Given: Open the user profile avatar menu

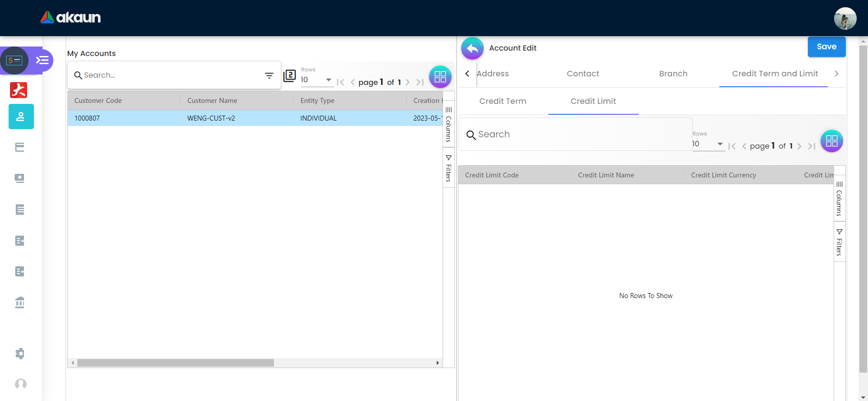Looking at the screenshot, I should (845, 19).
